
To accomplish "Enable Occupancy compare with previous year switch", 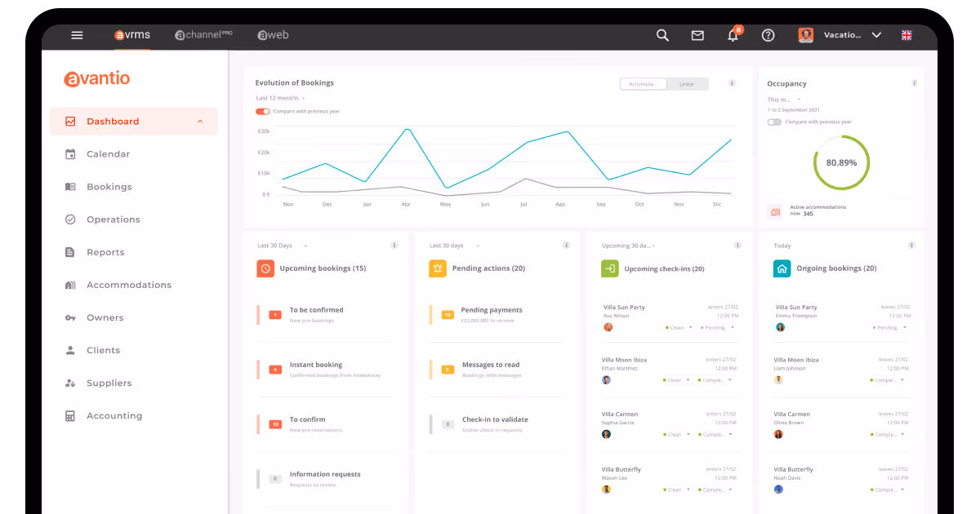I will pyautogui.click(x=774, y=122).
